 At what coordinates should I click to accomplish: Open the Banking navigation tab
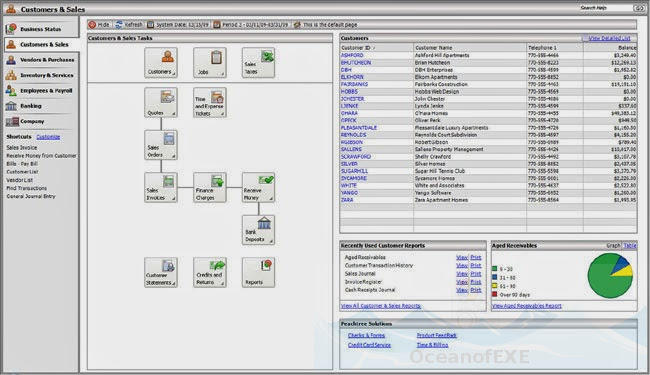click(41, 106)
